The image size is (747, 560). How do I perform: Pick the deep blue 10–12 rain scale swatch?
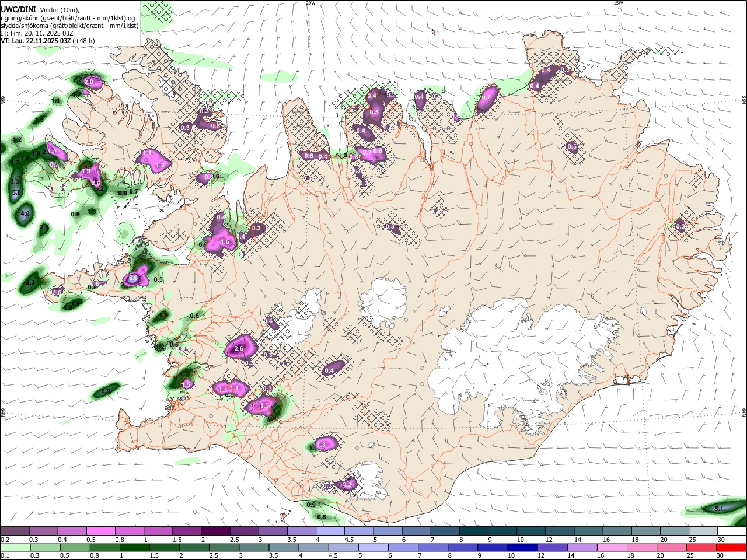(522, 547)
